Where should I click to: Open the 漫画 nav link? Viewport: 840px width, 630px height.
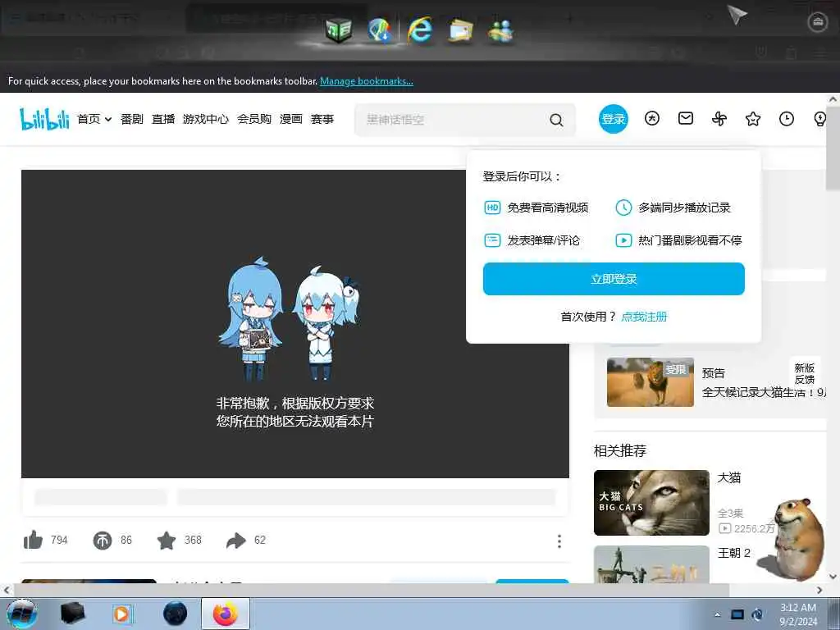pos(291,119)
